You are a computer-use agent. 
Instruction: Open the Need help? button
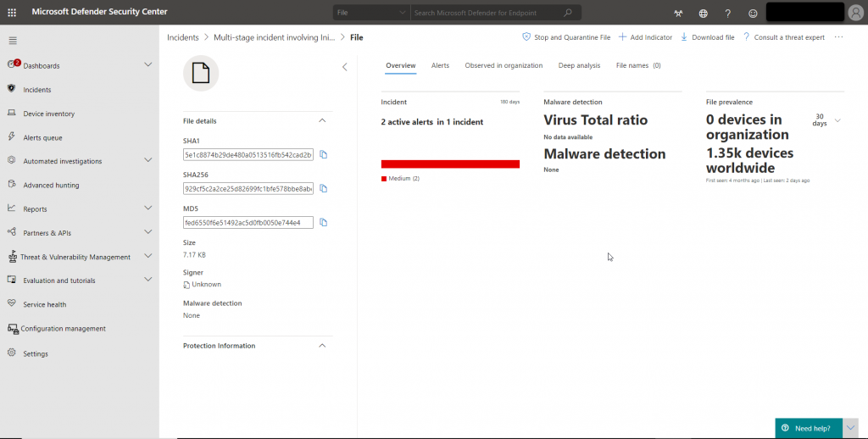[x=809, y=428]
